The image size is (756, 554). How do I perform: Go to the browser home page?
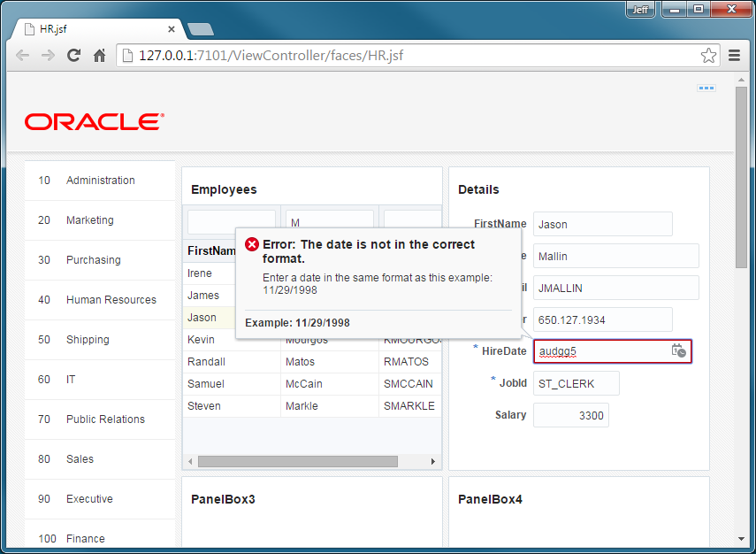click(99, 56)
